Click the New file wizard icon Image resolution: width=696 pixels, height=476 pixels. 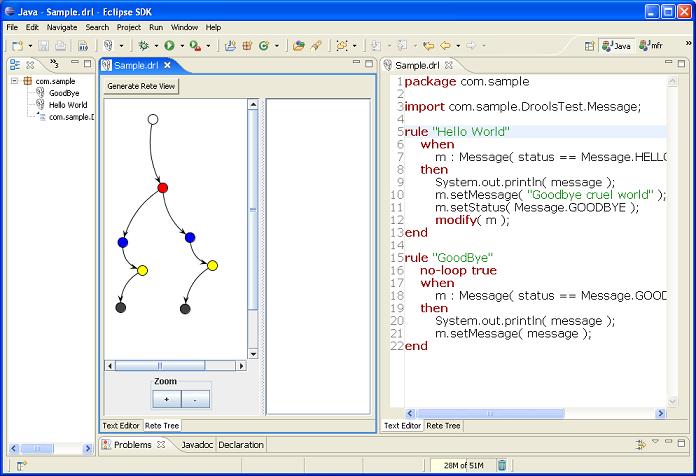point(17,46)
